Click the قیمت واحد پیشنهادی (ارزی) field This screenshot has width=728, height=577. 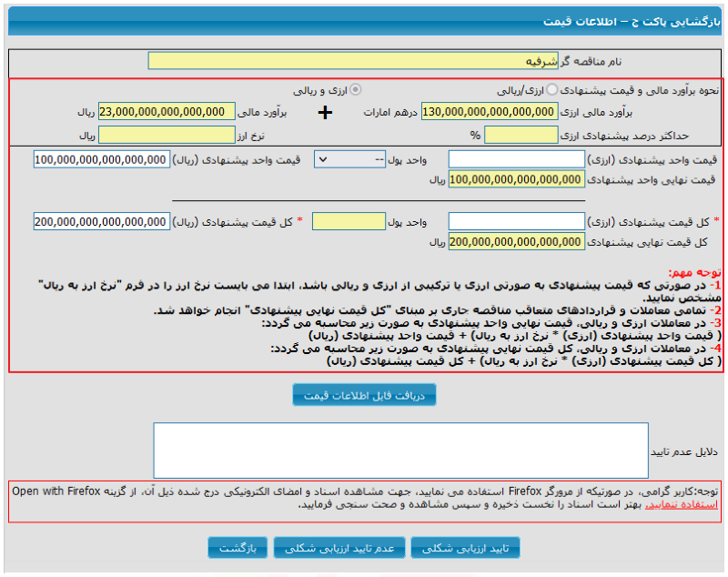click(516, 159)
